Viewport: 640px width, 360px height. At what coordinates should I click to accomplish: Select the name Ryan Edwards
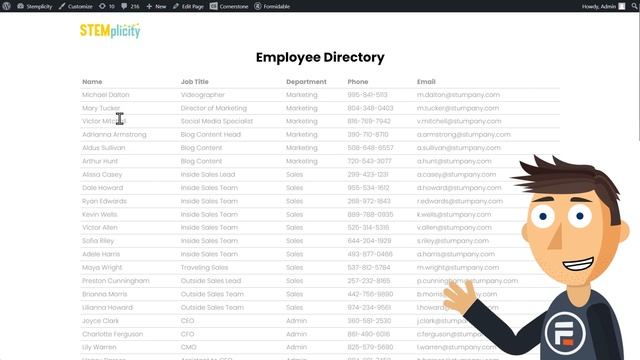pos(104,201)
